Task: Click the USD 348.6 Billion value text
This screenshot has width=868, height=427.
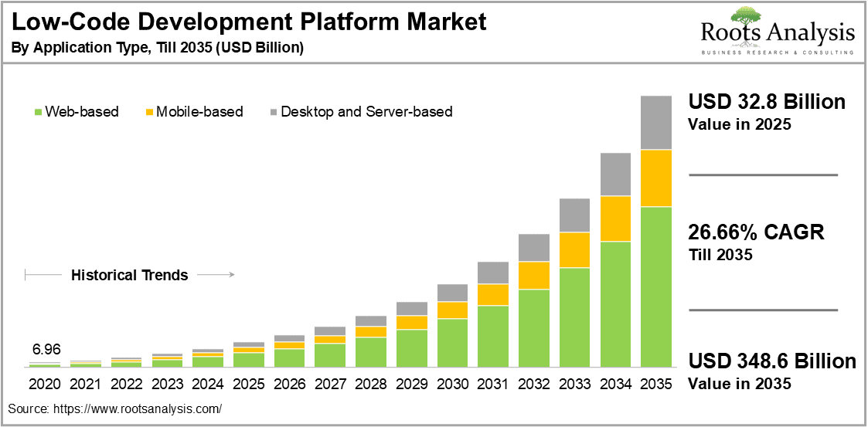Action: pyautogui.click(x=771, y=362)
